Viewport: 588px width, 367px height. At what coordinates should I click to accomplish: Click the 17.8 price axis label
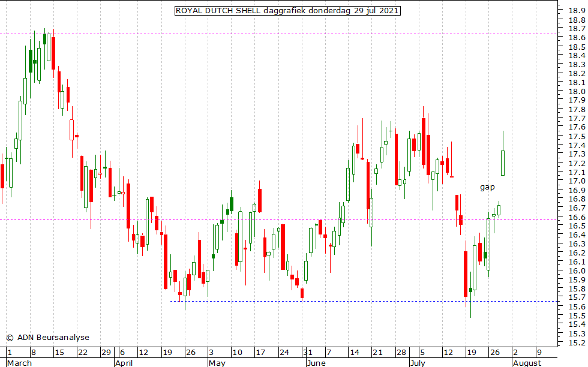click(x=577, y=110)
